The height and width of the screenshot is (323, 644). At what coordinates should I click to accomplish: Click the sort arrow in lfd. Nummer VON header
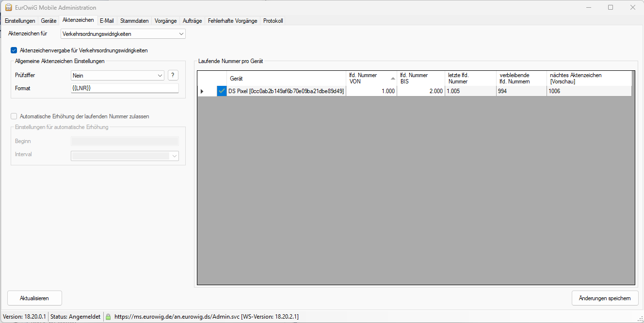click(x=393, y=78)
